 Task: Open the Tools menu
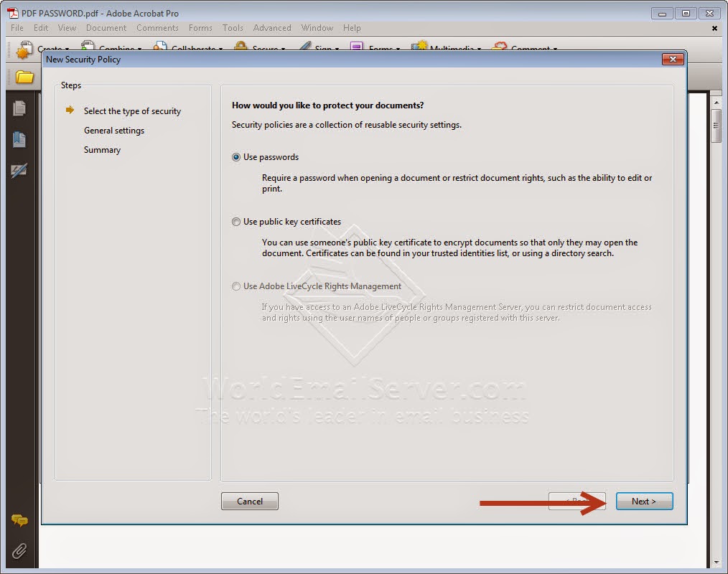coord(233,28)
